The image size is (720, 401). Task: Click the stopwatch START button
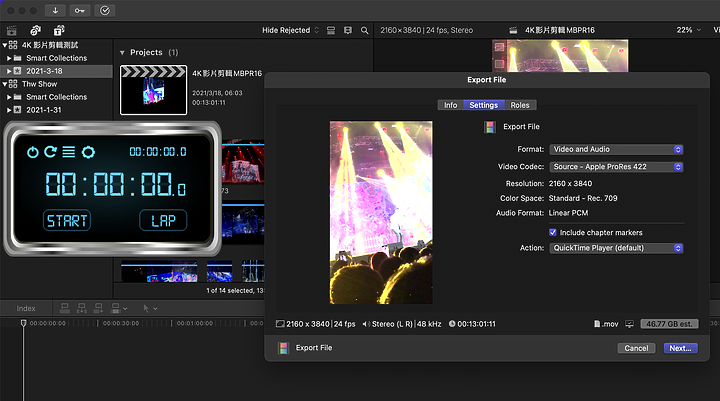point(67,220)
